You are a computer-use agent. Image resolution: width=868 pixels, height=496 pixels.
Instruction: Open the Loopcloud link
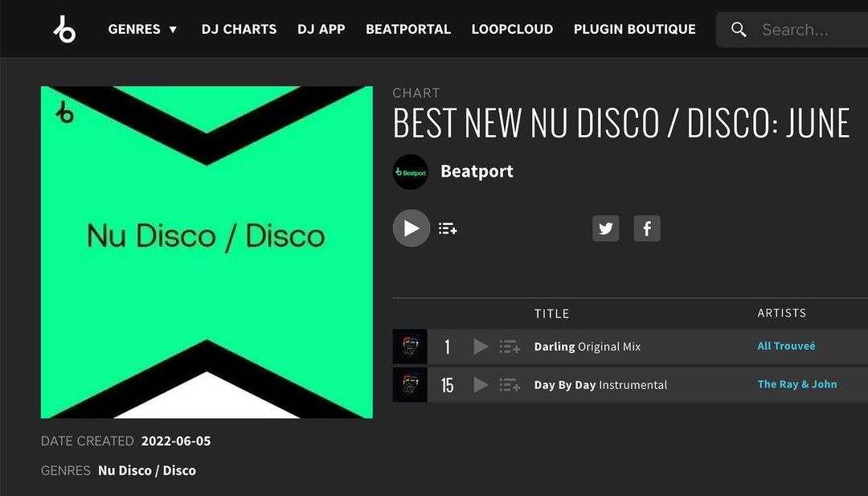(x=512, y=29)
